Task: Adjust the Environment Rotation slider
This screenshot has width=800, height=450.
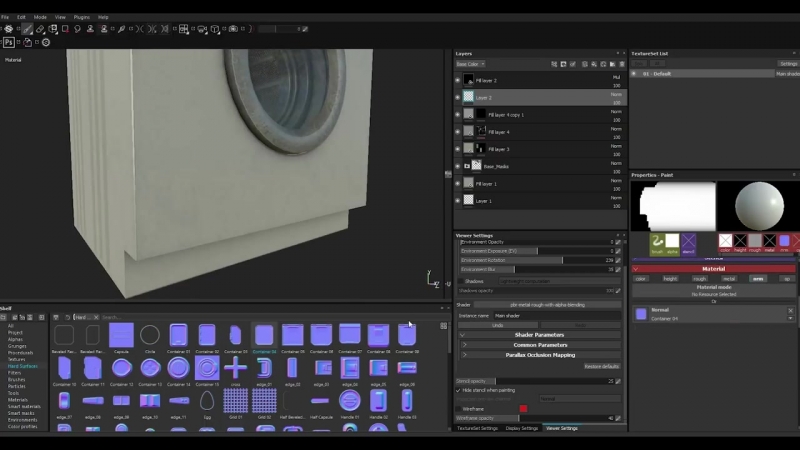Action: [536, 260]
